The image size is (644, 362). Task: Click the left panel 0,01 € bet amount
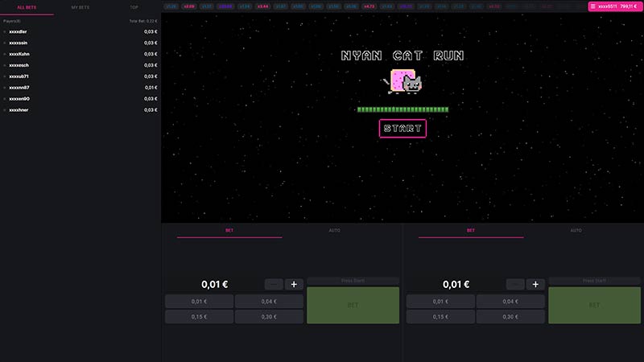click(214, 285)
